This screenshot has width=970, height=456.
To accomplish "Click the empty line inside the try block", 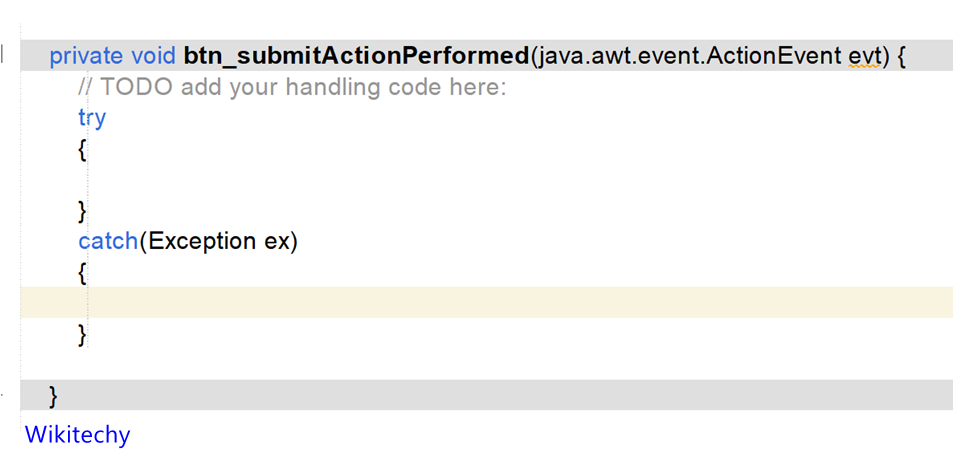I will pos(300,180).
